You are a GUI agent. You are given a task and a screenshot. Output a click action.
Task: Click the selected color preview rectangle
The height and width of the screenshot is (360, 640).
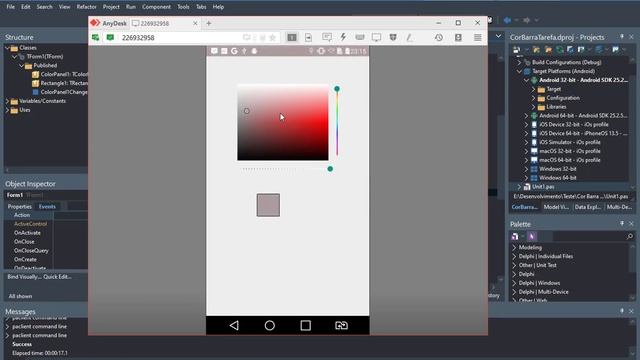point(268,205)
